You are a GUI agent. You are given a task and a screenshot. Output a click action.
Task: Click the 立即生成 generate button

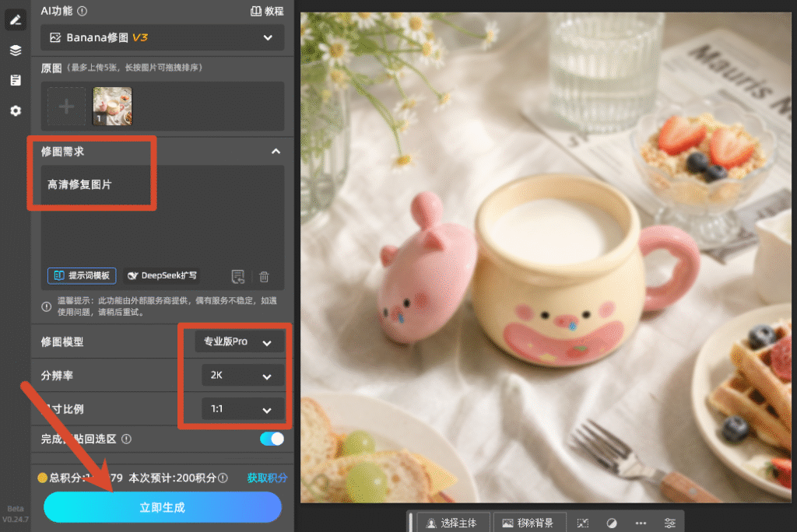pos(163,507)
